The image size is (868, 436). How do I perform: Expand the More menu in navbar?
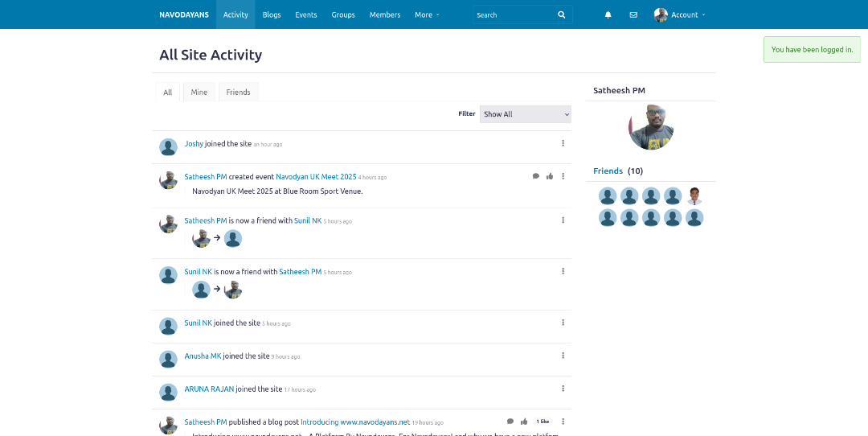coord(427,14)
